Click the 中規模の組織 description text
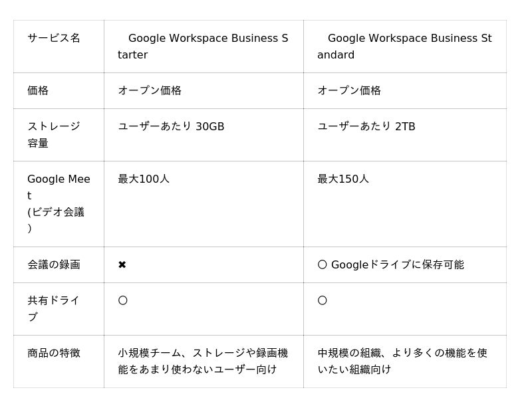The height and width of the screenshot is (408, 532). 402,361
